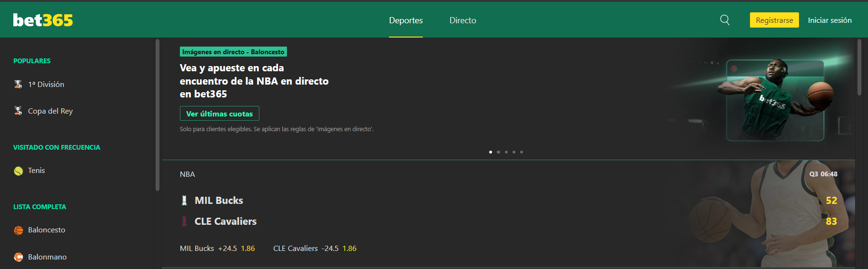
Task: Click LISTA COMPLETA heading
Action: [x=40, y=207]
